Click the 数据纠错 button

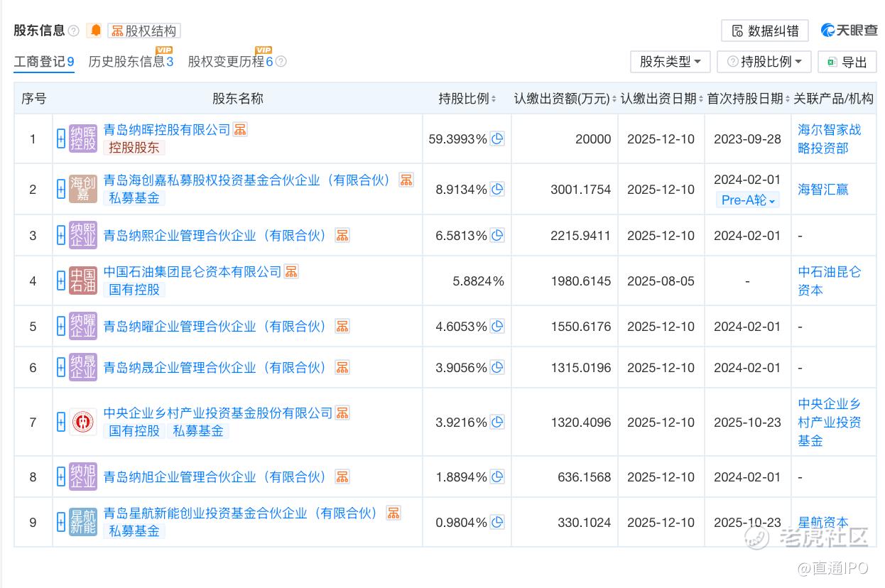click(x=764, y=31)
